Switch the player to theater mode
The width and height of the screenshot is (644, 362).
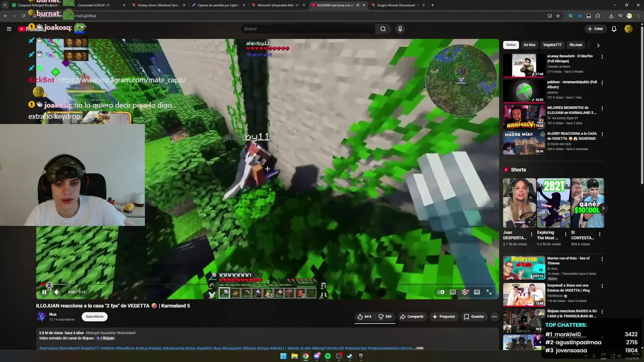point(477,292)
